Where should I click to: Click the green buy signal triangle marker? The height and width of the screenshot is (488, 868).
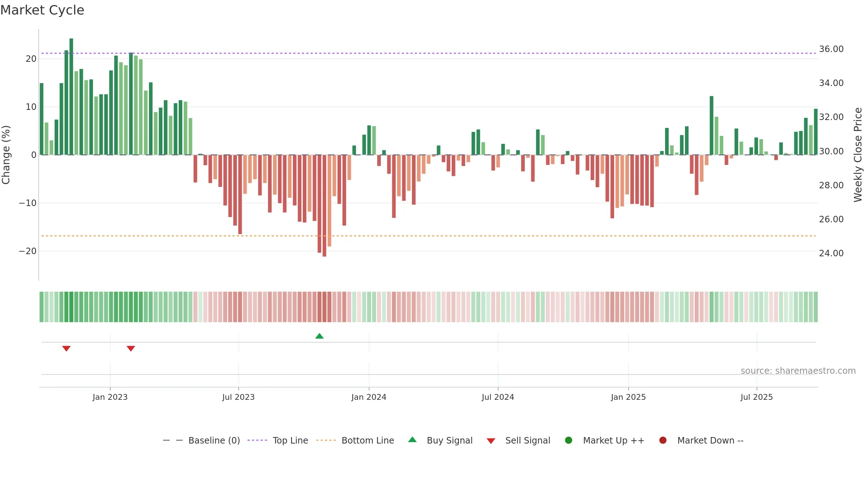319,336
